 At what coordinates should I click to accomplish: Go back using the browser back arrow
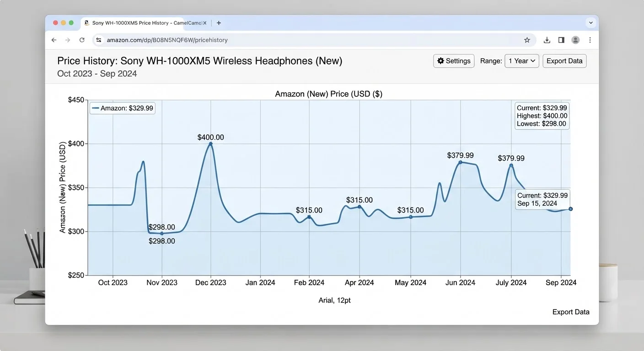tap(54, 40)
